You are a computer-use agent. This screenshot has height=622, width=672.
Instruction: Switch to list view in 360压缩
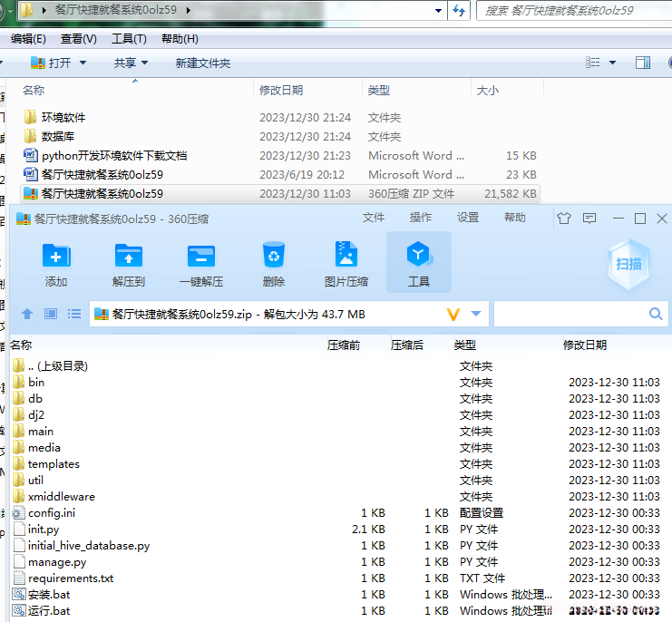coord(74,314)
